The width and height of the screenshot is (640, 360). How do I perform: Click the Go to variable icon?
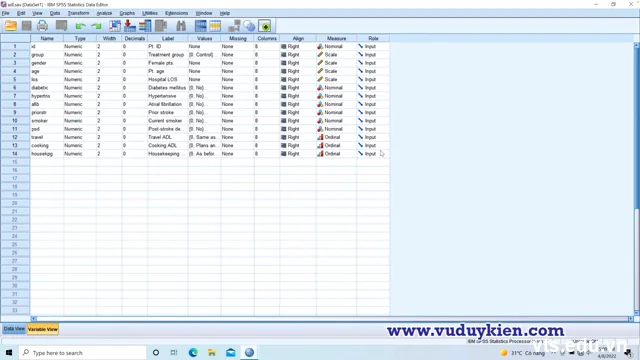point(130,26)
